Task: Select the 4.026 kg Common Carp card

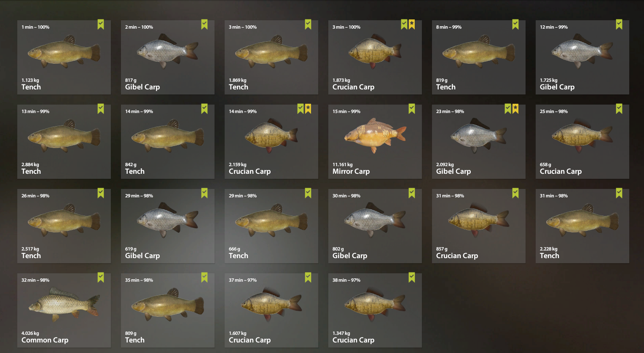Action: (x=64, y=310)
